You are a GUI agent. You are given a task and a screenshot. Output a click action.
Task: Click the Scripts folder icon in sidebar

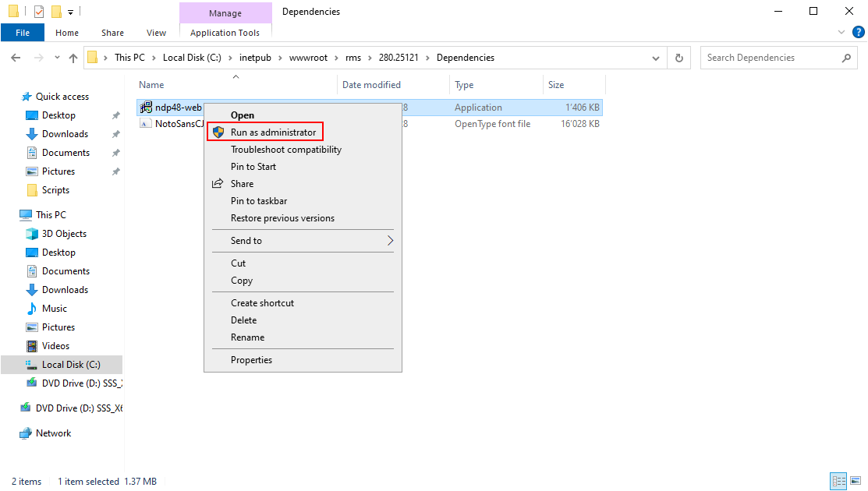32,190
